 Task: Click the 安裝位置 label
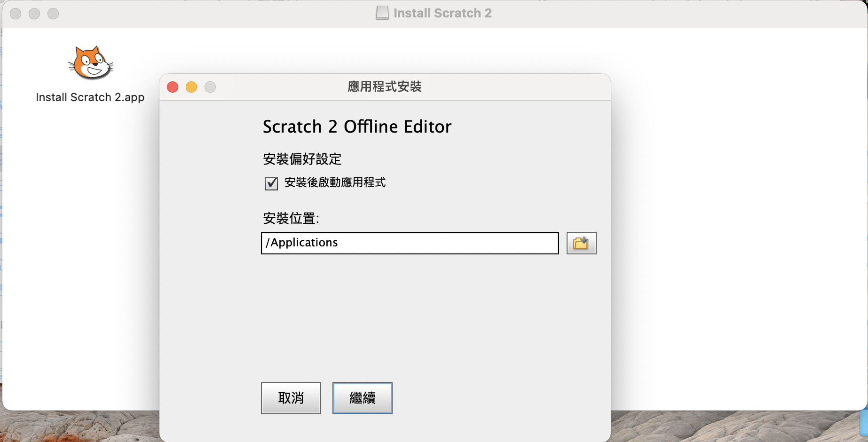[291, 218]
